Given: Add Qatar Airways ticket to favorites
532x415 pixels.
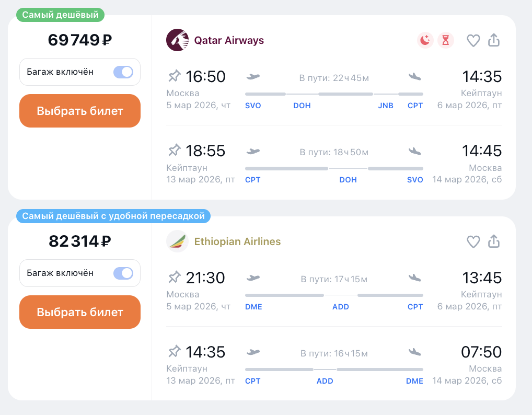Looking at the screenshot, I should pos(473,40).
